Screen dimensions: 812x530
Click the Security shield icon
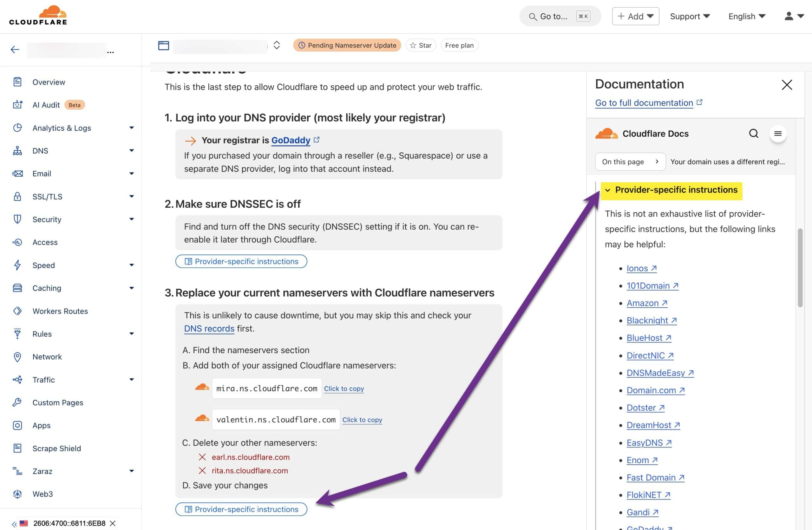[x=17, y=219]
